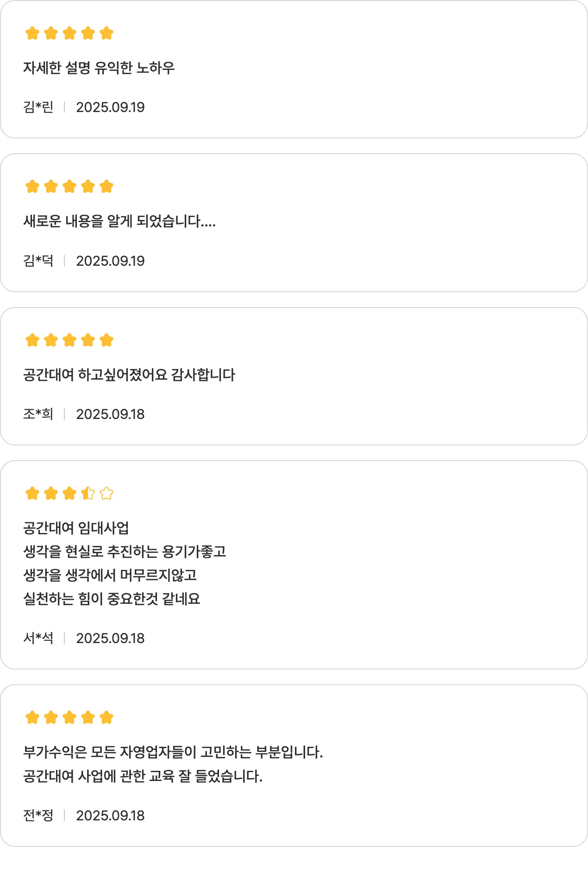Click the line '부가수익은 모든 자영업자들이 고민하는 부분입니다.'
The height and width of the screenshot is (869, 588).
click(173, 752)
